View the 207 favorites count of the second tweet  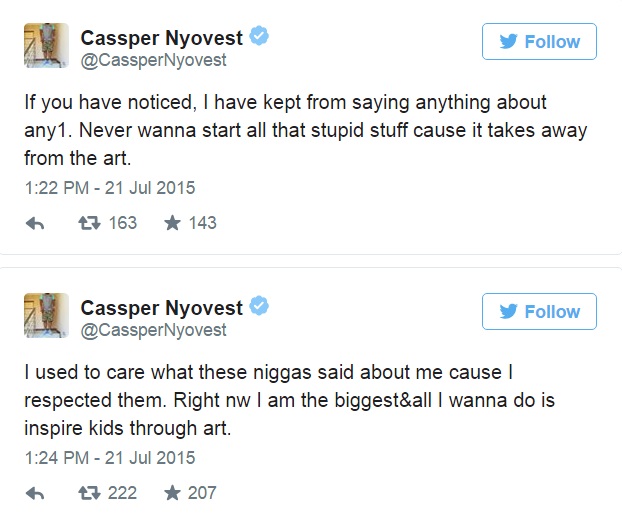pos(202,493)
